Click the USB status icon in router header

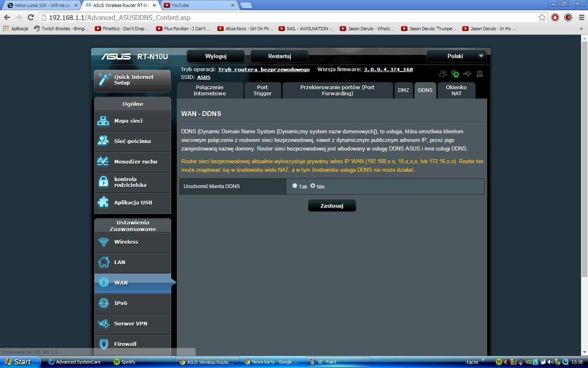tap(468, 74)
